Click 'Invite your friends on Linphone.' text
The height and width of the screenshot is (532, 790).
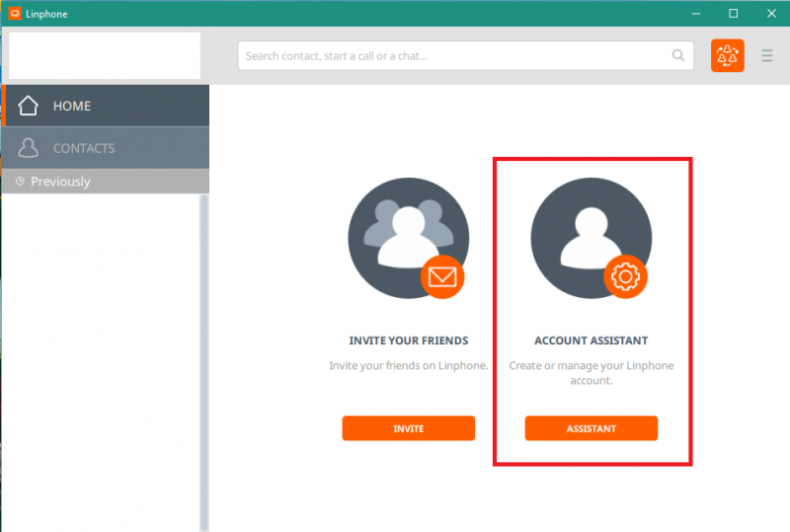click(409, 365)
